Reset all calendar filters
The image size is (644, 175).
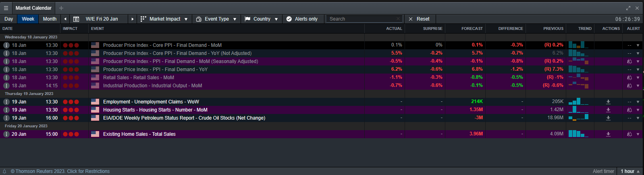(x=419, y=19)
